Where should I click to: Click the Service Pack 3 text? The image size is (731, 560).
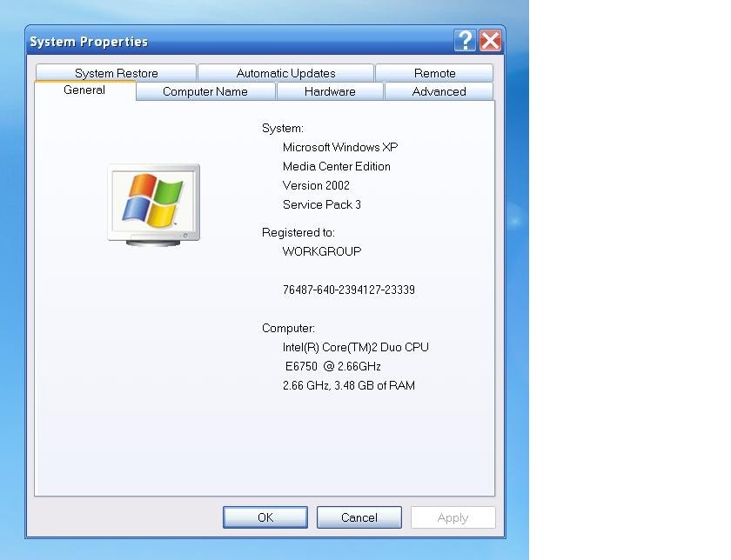click(321, 204)
